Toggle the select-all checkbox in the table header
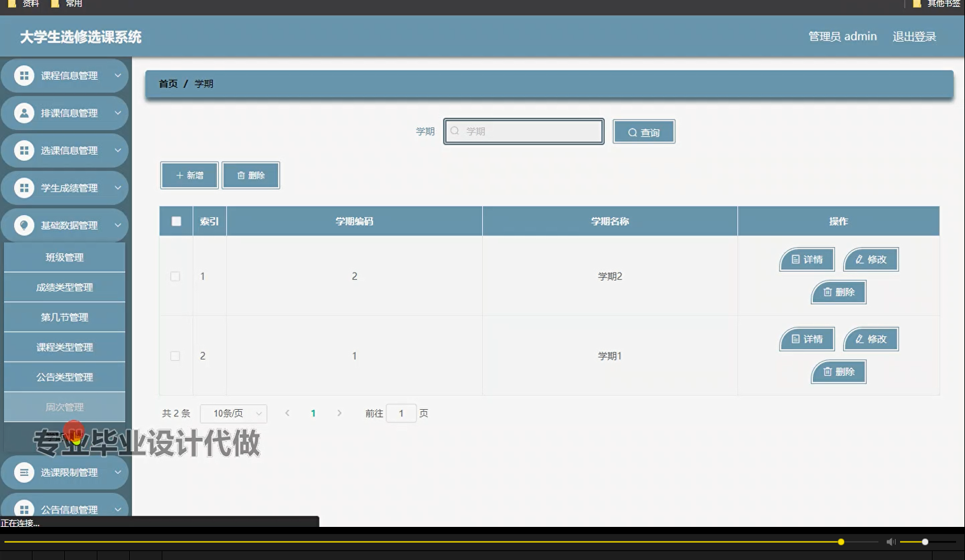 pos(176,221)
